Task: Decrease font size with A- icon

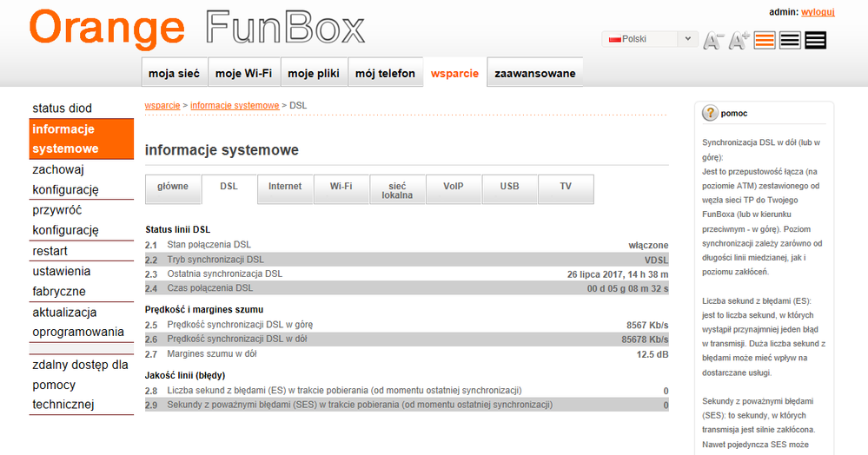Action: (x=712, y=40)
